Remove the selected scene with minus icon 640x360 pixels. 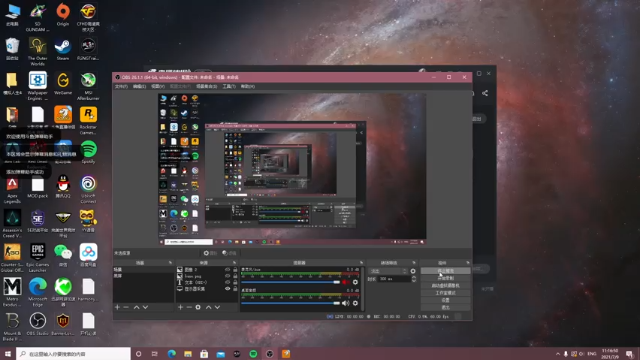[x=126, y=307]
